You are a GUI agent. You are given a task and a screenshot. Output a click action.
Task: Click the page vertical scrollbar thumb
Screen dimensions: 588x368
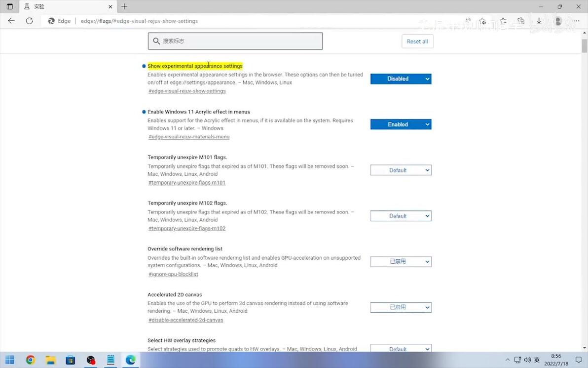click(x=584, y=45)
